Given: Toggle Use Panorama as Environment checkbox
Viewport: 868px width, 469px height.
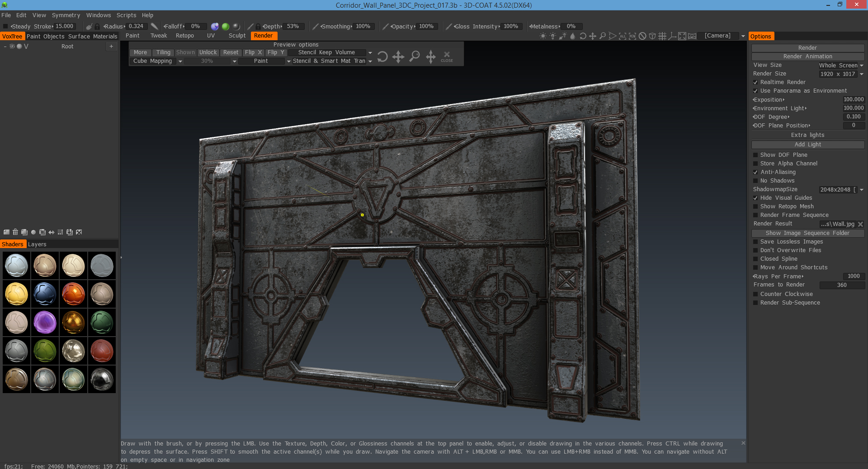Looking at the screenshot, I should [x=755, y=91].
